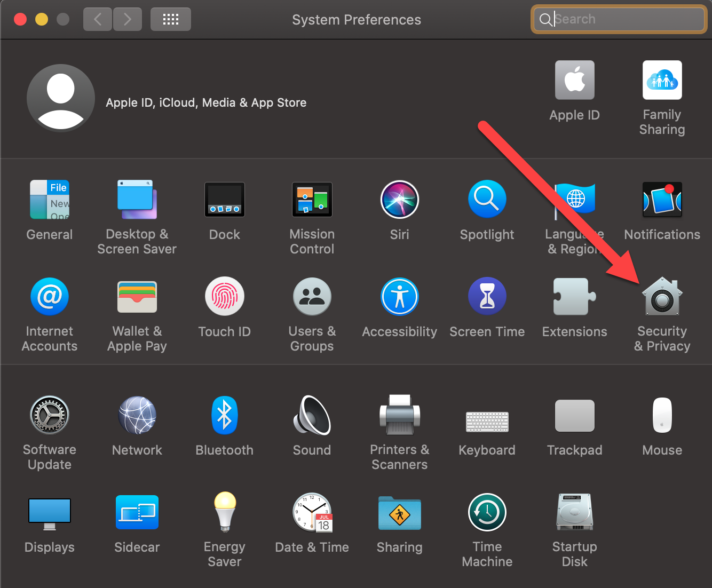Open Mission Control preferences

[312, 200]
